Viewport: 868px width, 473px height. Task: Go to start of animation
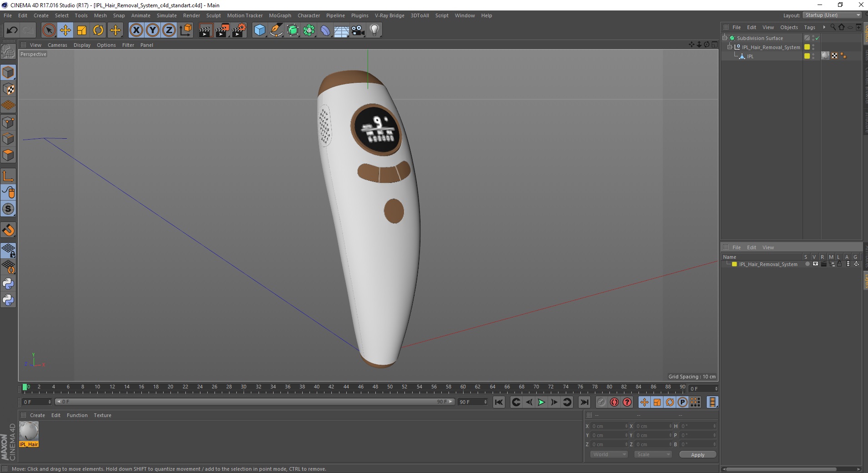[x=499, y=402]
